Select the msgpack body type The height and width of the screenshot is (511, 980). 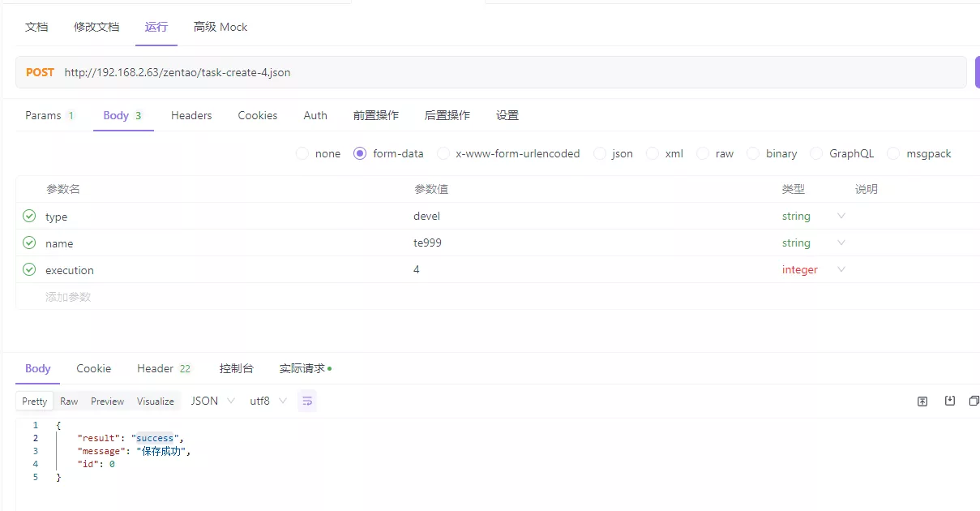[x=893, y=153]
